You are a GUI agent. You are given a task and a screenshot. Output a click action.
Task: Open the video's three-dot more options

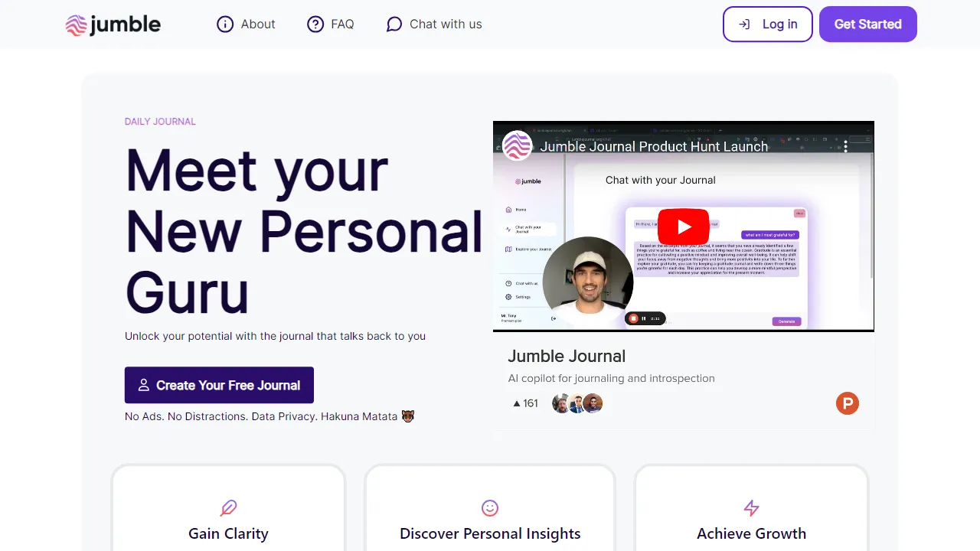click(x=846, y=146)
